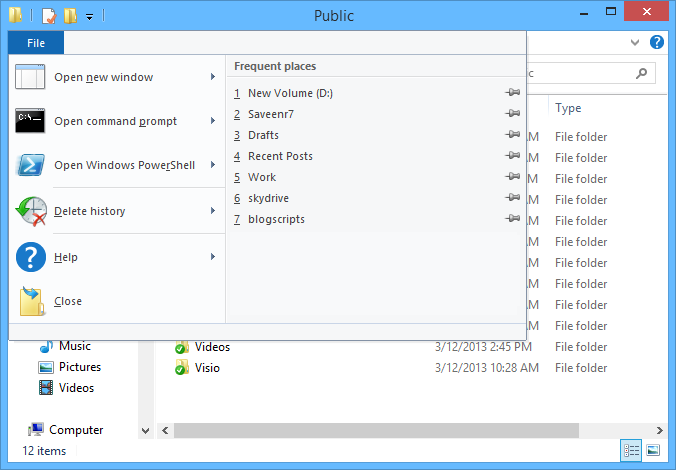
Task: Switch to large icons view in status bar
Action: click(x=653, y=451)
